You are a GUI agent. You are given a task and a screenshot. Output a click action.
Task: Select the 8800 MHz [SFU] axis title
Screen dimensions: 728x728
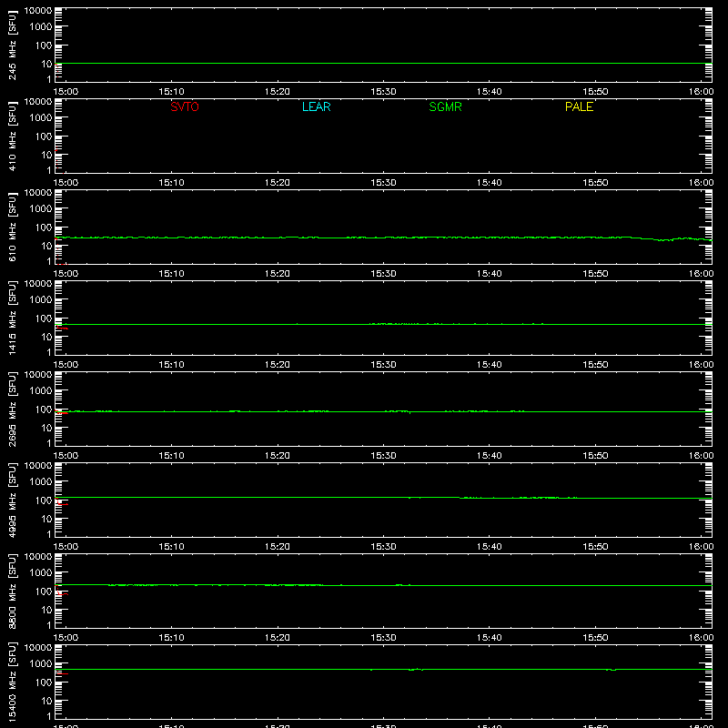tap(12, 591)
